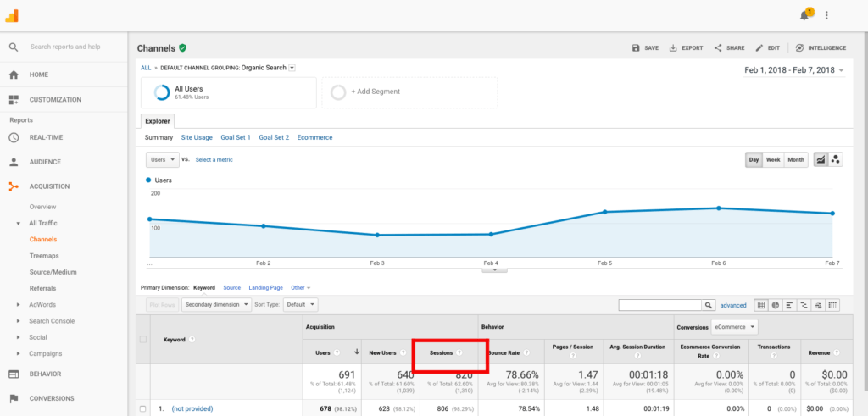
Task: Click the Save floppy disk icon
Action: point(636,48)
